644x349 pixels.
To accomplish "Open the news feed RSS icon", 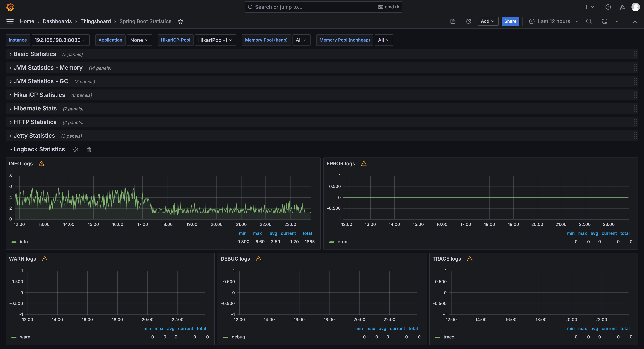I will click(622, 7).
